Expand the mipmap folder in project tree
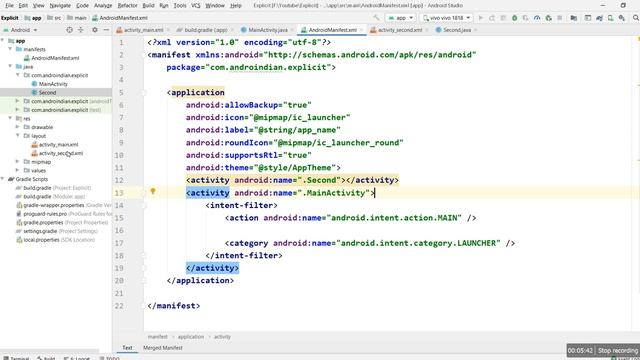The width and height of the screenshot is (640, 360). (18, 162)
